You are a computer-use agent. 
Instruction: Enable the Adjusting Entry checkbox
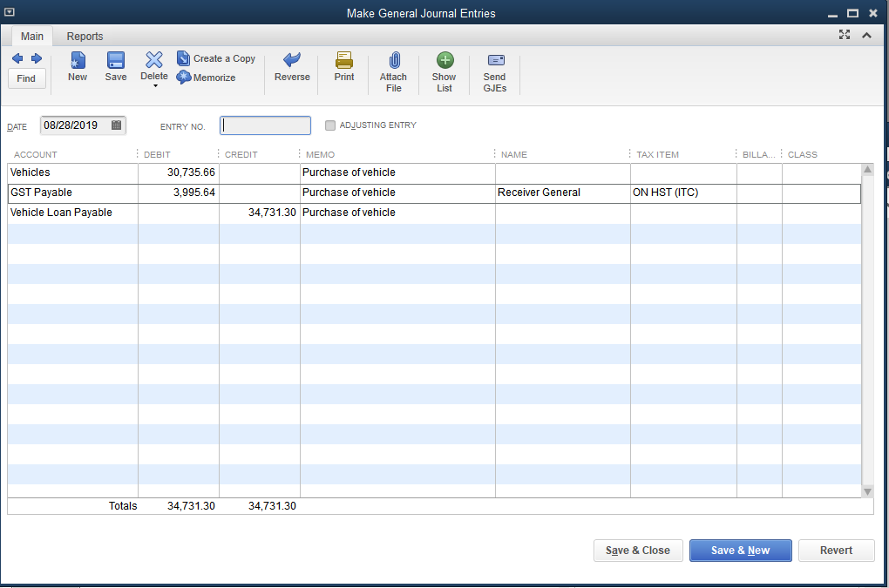[330, 125]
